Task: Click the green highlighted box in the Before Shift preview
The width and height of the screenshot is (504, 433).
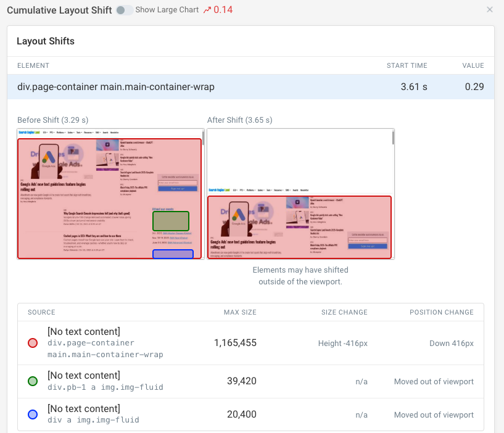Action: pos(170,221)
